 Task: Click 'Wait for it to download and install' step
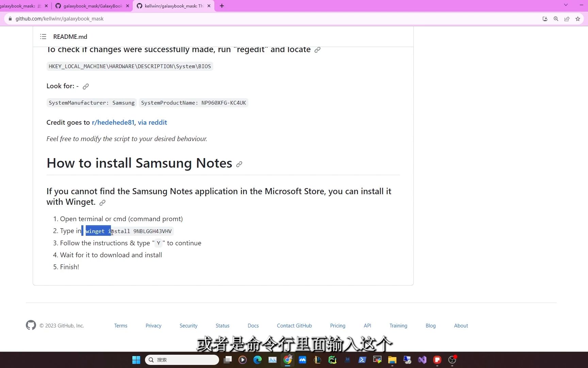pyautogui.click(x=111, y=255)
